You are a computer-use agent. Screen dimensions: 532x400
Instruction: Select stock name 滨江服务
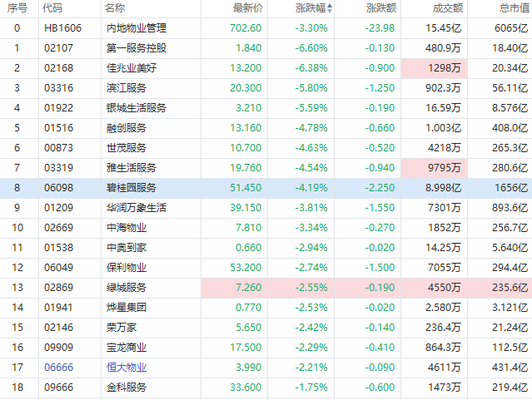click(127, 88)
